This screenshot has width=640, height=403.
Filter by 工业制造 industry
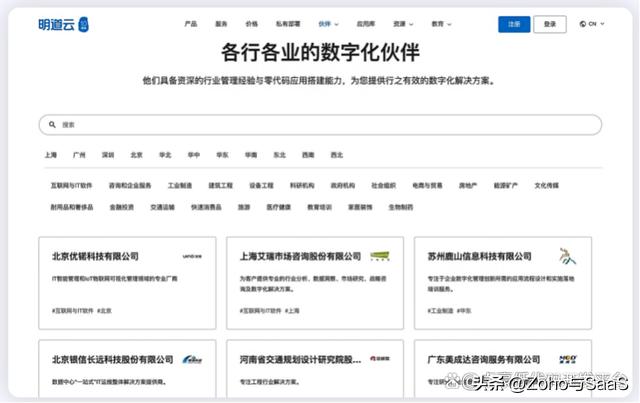180,185
